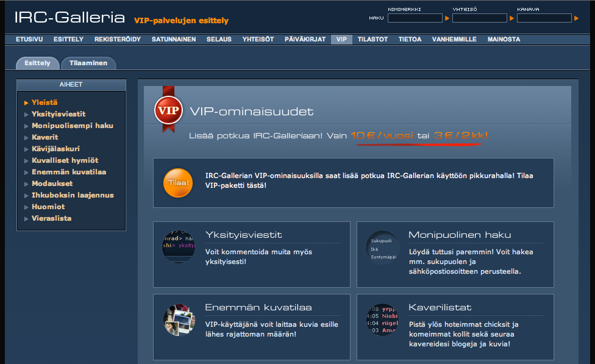595x364 pixels.
Task: Open Kävijälaskuri in the Aiheet sidebar
Action: click(55, 149)
